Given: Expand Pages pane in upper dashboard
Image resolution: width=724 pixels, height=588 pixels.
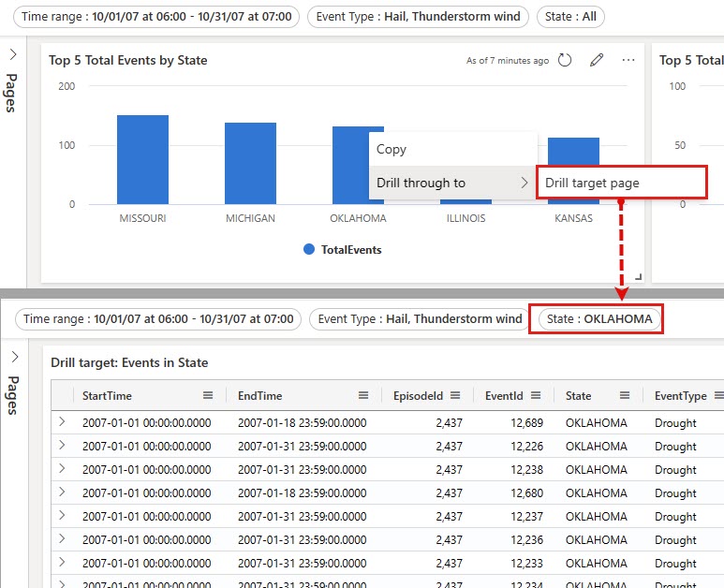Looking at the screenshot, I should pos(13,54).
